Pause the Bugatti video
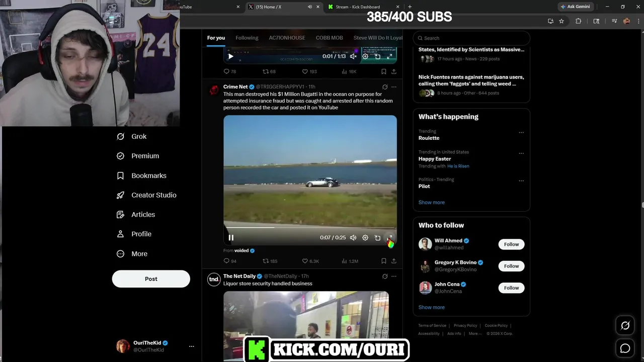This screenshot has width=644, height=362. [231, 238]
